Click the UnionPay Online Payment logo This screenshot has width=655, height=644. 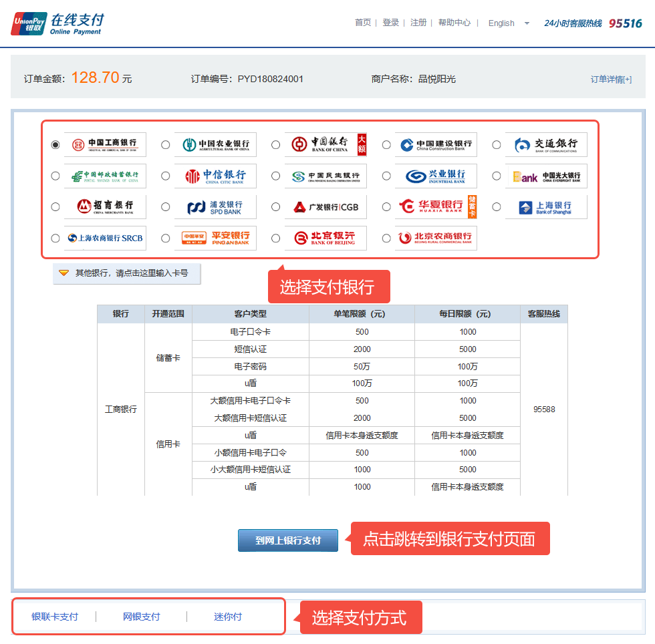57,23
